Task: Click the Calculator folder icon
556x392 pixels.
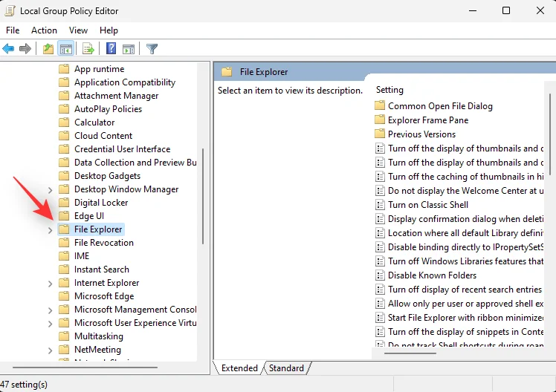Action: tap(64, 122)
